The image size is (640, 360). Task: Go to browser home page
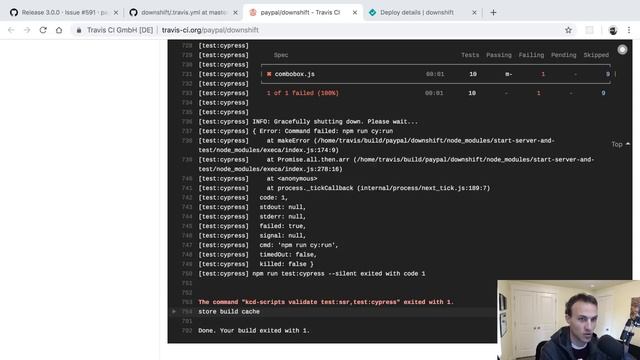(x=59, y=30)
